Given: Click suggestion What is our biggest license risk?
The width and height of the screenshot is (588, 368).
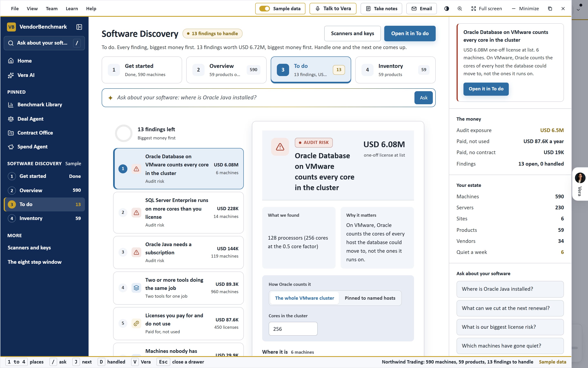Looking at the screenshot, I should 510,327.
